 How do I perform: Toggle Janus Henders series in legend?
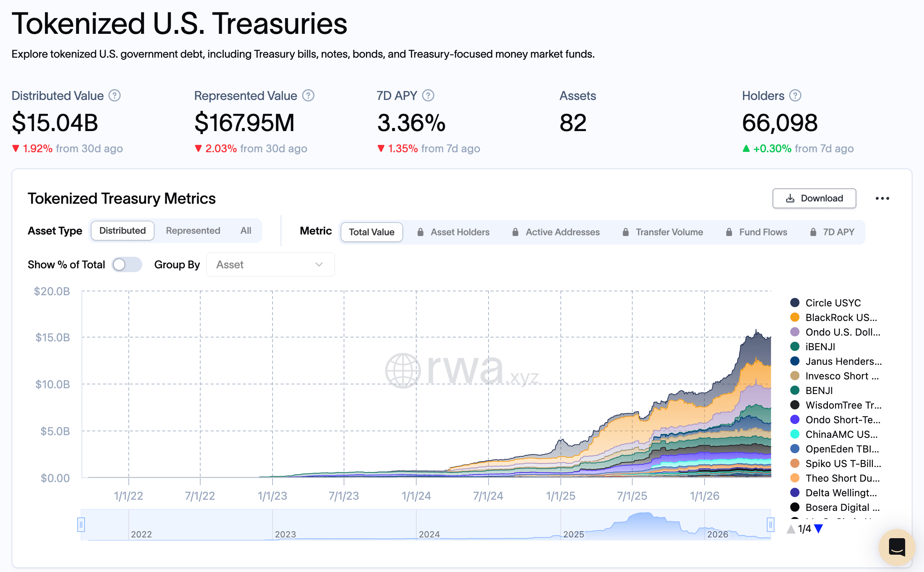836,361
